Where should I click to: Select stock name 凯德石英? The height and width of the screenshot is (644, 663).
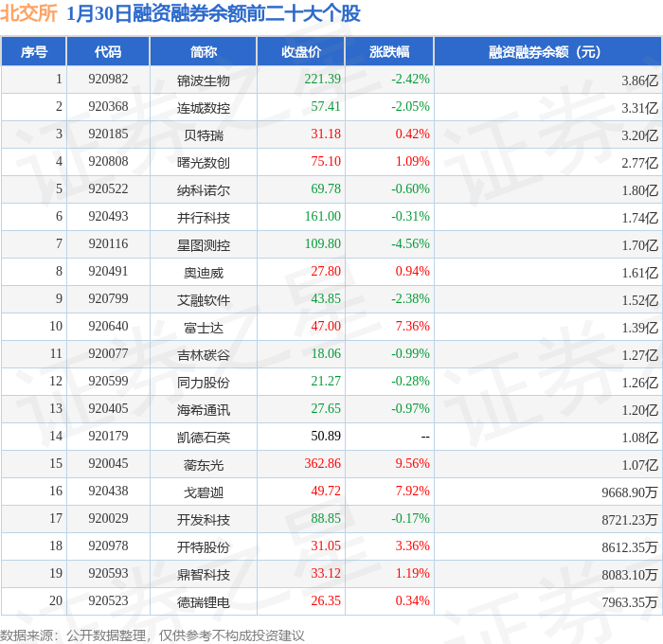click(204, 438)
